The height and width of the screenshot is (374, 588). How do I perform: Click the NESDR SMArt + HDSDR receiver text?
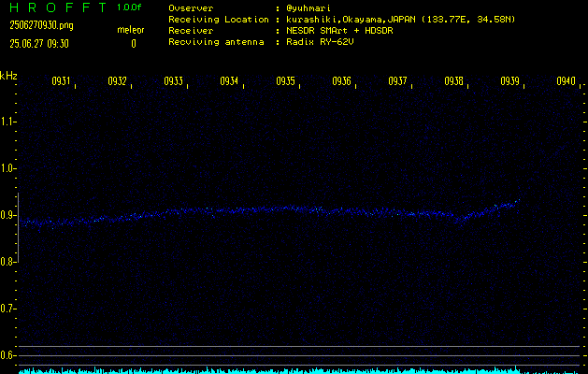pyautogui.click(x=339, y=30)
